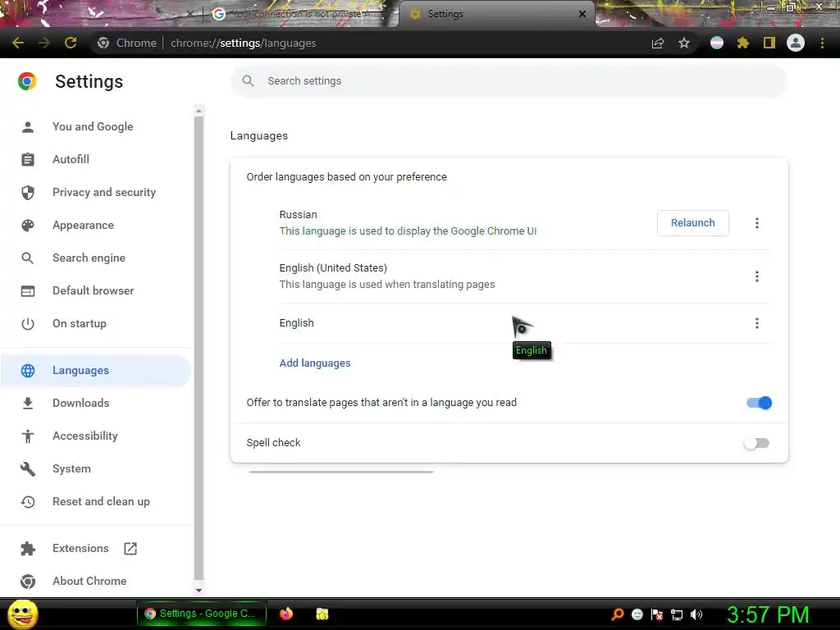The height and width of the screenshot is (630, 840).
Task: Click the address bar URL
Action: pos(243,43)
